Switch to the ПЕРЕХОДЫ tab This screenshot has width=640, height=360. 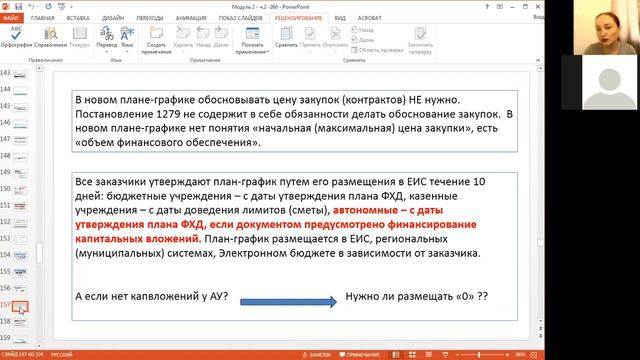click(150, 18)
